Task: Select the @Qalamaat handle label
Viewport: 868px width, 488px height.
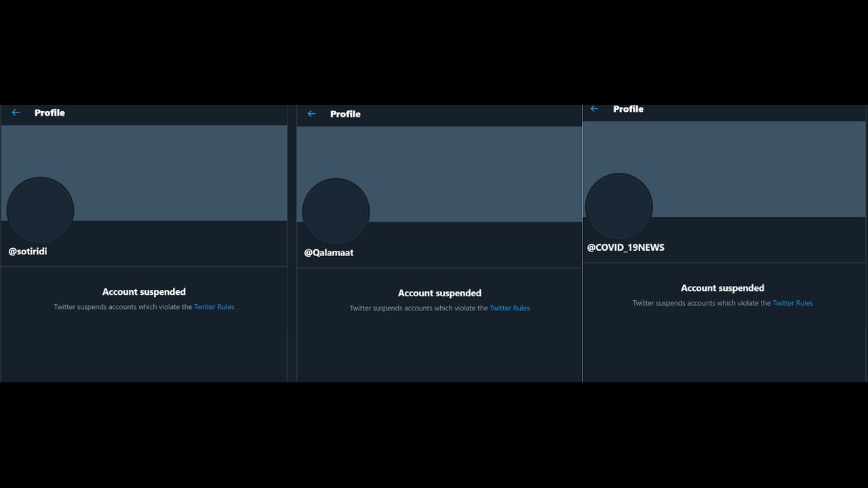Action: click(328, 253)
